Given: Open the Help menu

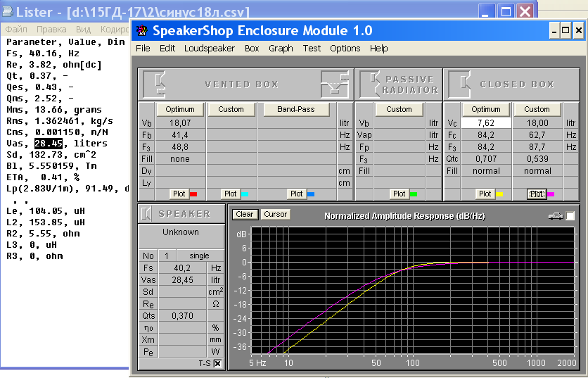Looking at the screenshot, I should click(x=378, y=49).
